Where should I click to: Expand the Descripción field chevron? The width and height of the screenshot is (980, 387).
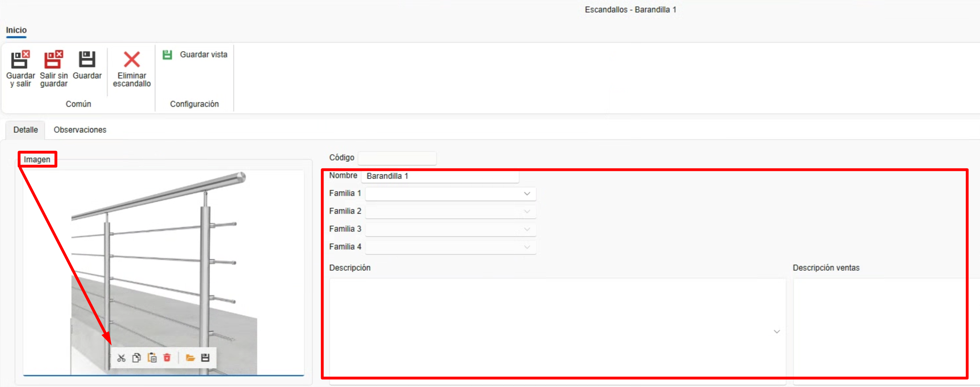coord(776,332)
